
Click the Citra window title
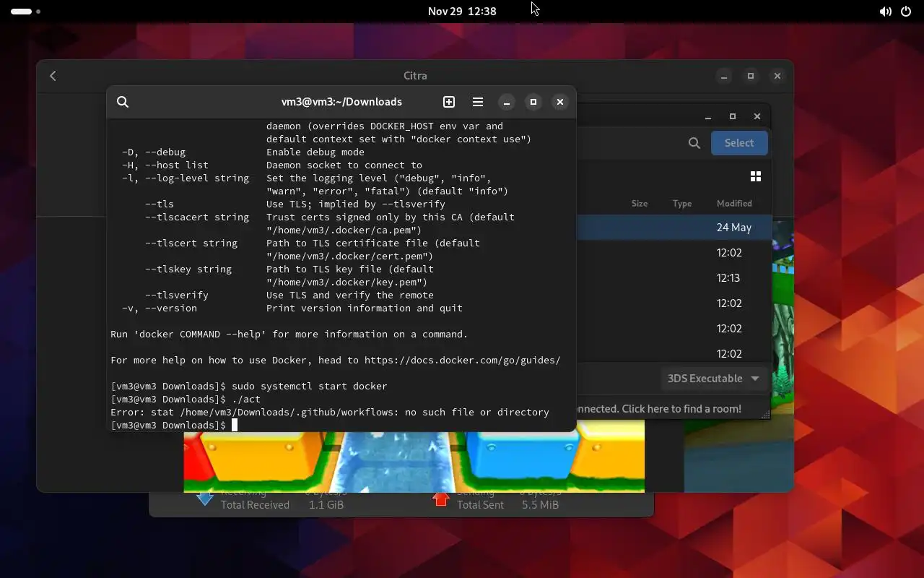pyautogui.click(x=415, y=76)
